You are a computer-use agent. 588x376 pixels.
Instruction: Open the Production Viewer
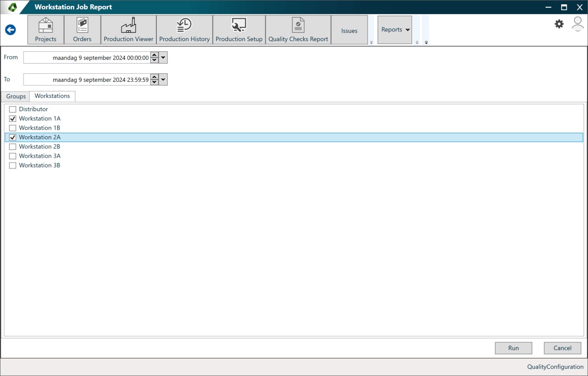[x=128, y=30]
